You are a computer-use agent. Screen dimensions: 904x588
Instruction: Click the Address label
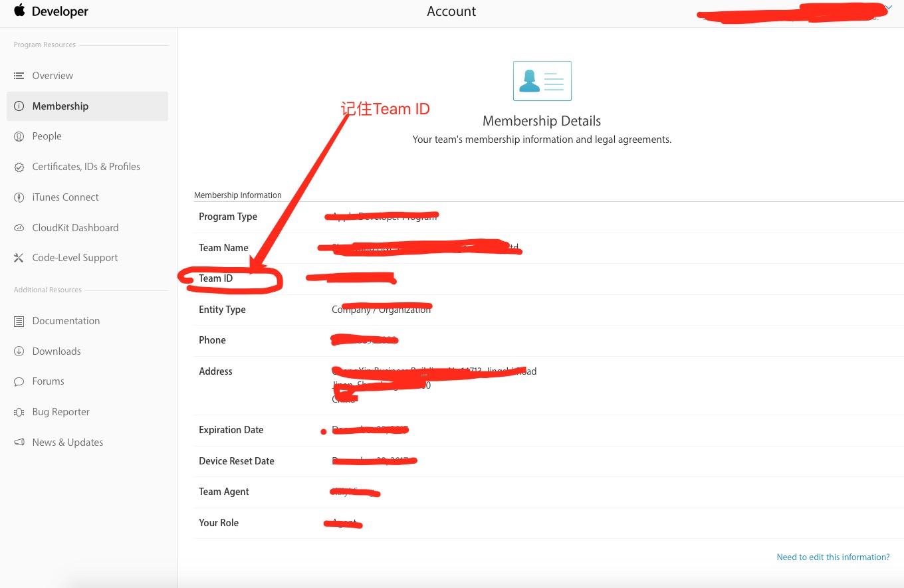pyautogui.click(x=215, y=371)
